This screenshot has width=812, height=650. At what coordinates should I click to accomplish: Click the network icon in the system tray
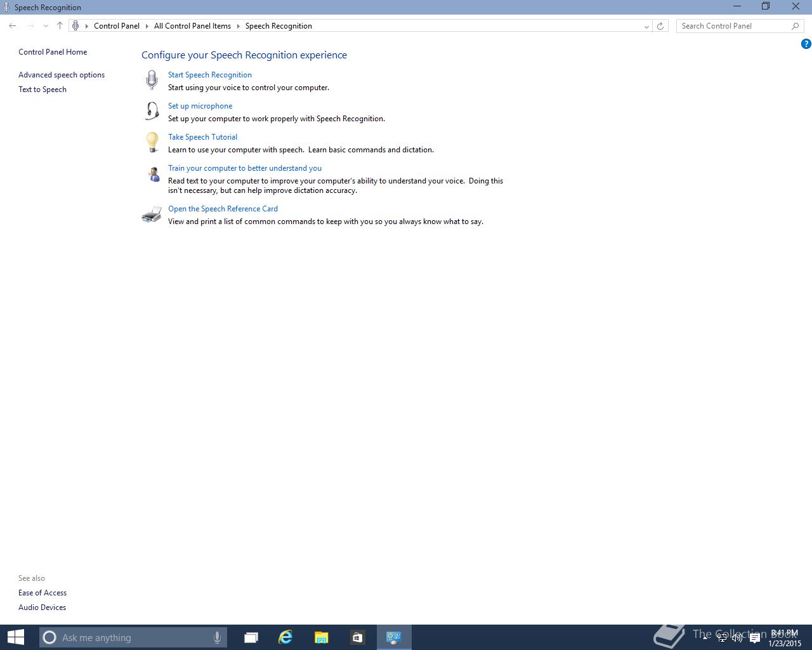[x=722, y=638]
